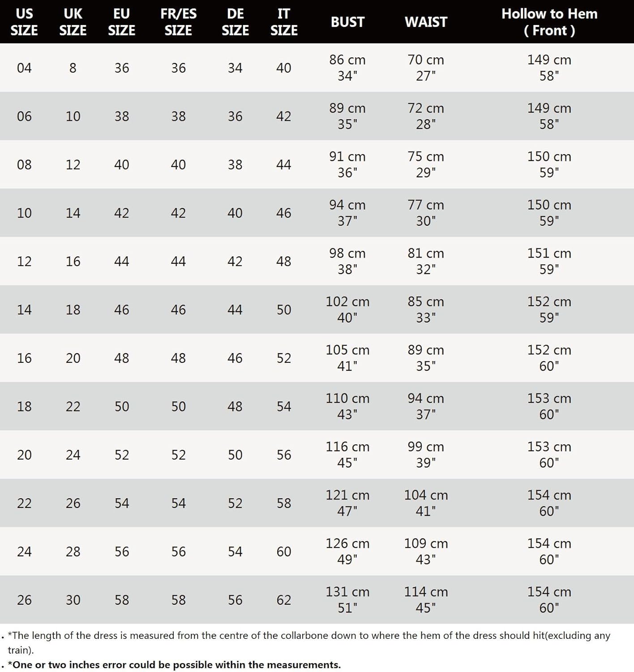Click the bold inches error footnote
Image resolution: width=634 pixels, height=672 pixels.
174,665
